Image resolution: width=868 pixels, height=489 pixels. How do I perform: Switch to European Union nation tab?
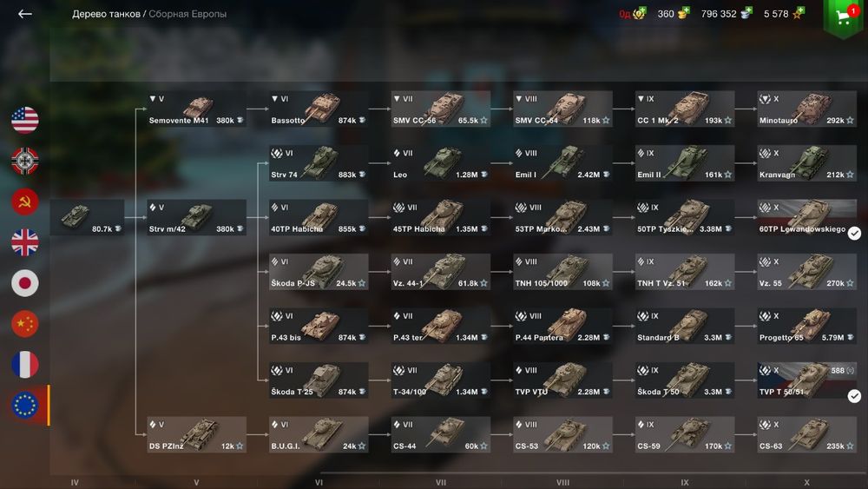click(25, 406)
